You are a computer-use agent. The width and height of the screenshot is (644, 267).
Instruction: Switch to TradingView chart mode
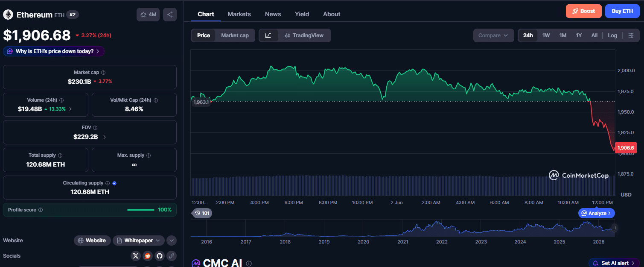tap(304, 35)
